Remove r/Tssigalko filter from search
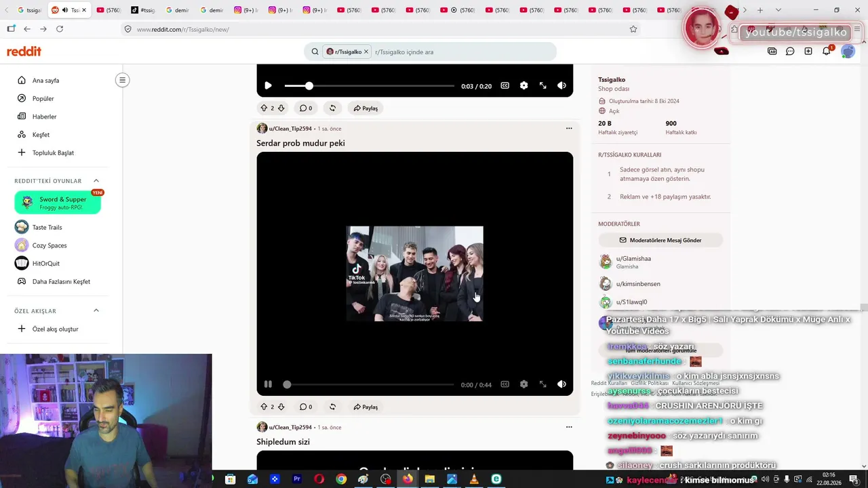This screenshot has height=488, width=868. (x=366, y=52)
